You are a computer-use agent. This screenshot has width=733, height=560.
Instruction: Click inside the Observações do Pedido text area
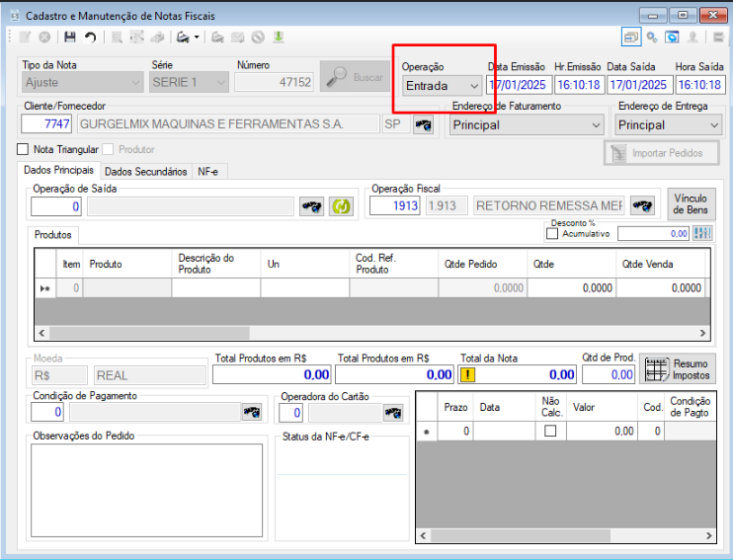147,490
